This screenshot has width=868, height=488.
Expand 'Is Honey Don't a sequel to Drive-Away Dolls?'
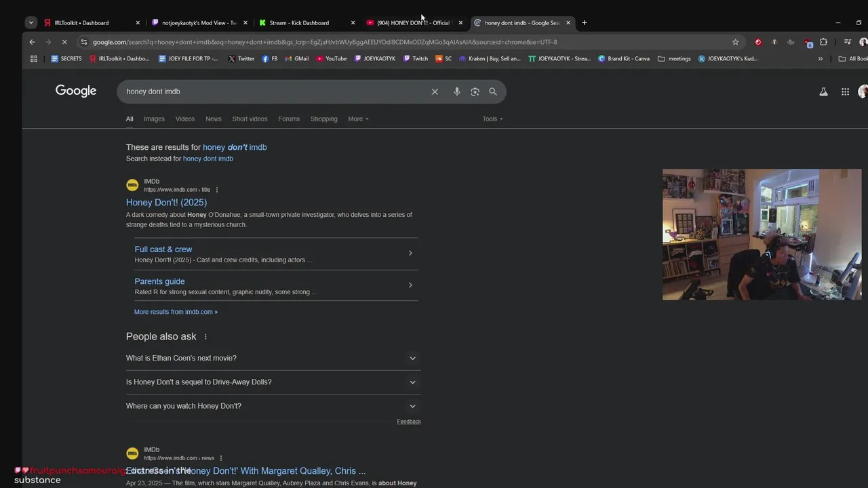point(273,382)
